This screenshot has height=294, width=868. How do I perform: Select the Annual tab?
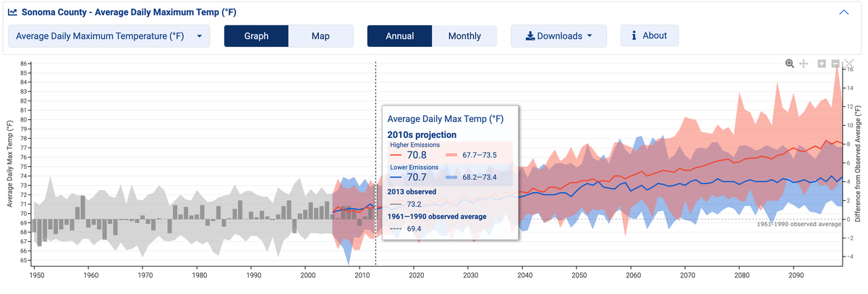tap(399, 36)
